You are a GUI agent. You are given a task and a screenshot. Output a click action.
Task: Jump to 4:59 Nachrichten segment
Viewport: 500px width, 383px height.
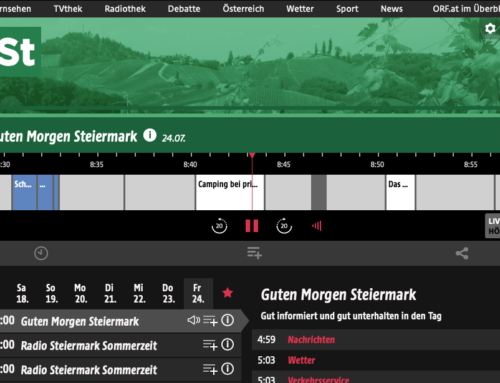coord(376,340)
